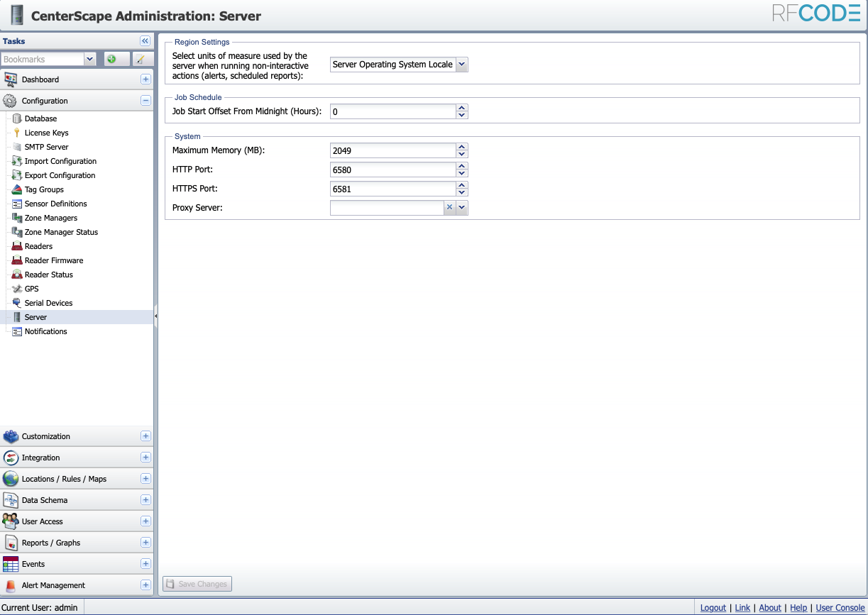868x615 pixels.
Task: Expand the Events section
Action: 145,564
